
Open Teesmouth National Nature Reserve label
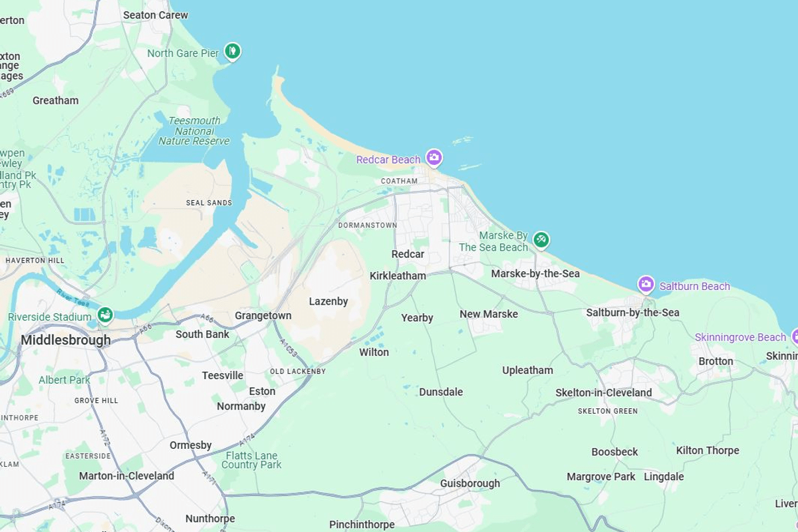[194, 131]
